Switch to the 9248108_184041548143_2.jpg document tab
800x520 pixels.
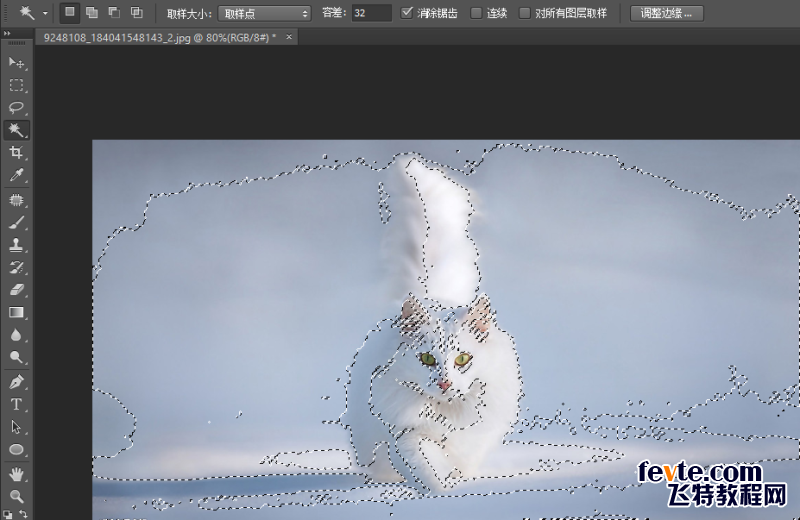(x=160, y=37)
